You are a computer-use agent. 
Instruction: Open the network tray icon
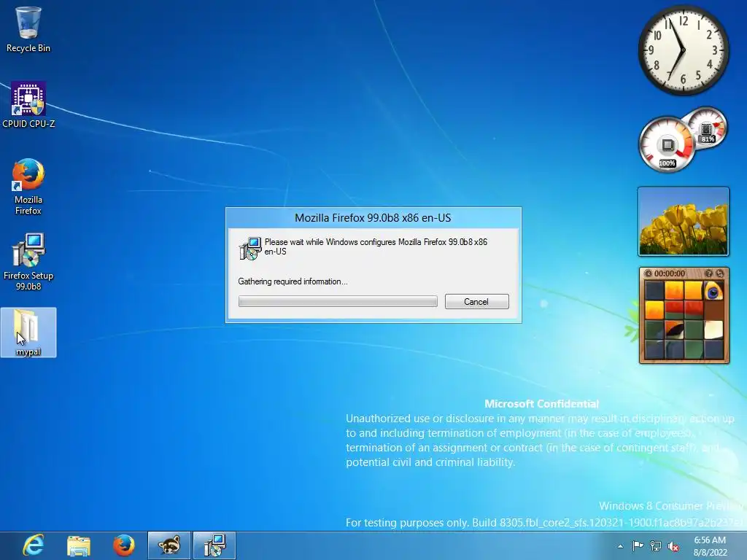(656, 546)
